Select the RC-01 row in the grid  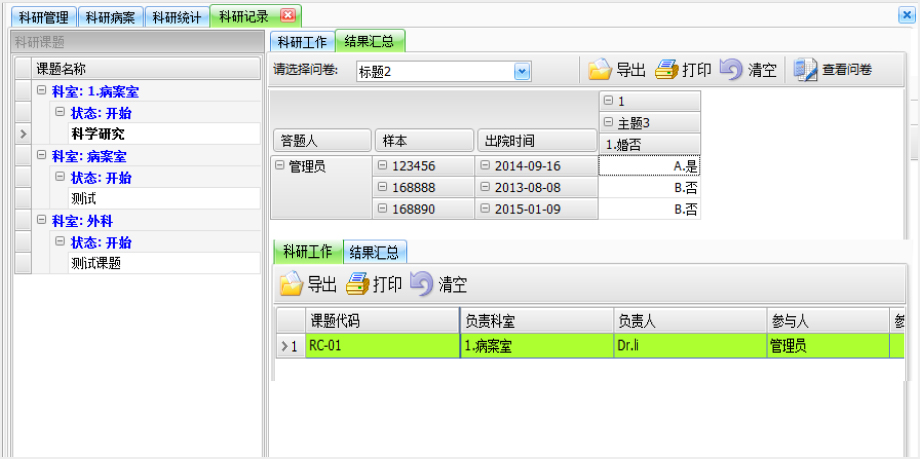click(380, 347)
